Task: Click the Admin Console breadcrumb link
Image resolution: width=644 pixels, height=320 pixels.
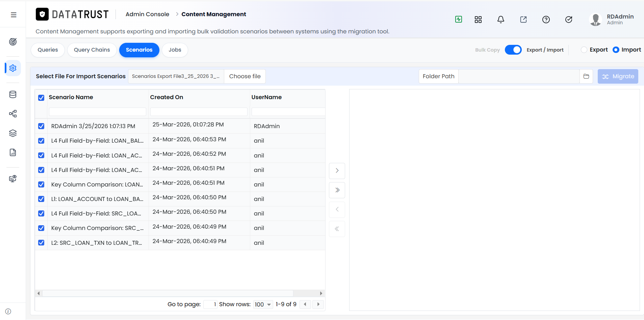Action: 147,14
